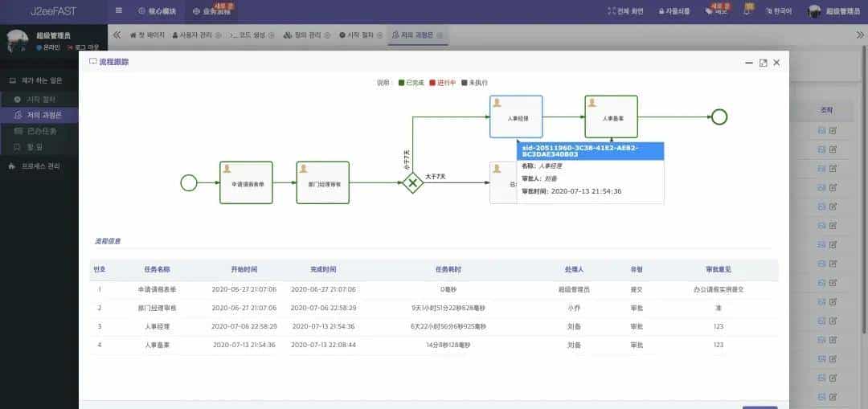Viewport: 868px width, 409px height.
Task: Toggle the hamburger sidebar menu icon
Action: click(x=118, y=10)
